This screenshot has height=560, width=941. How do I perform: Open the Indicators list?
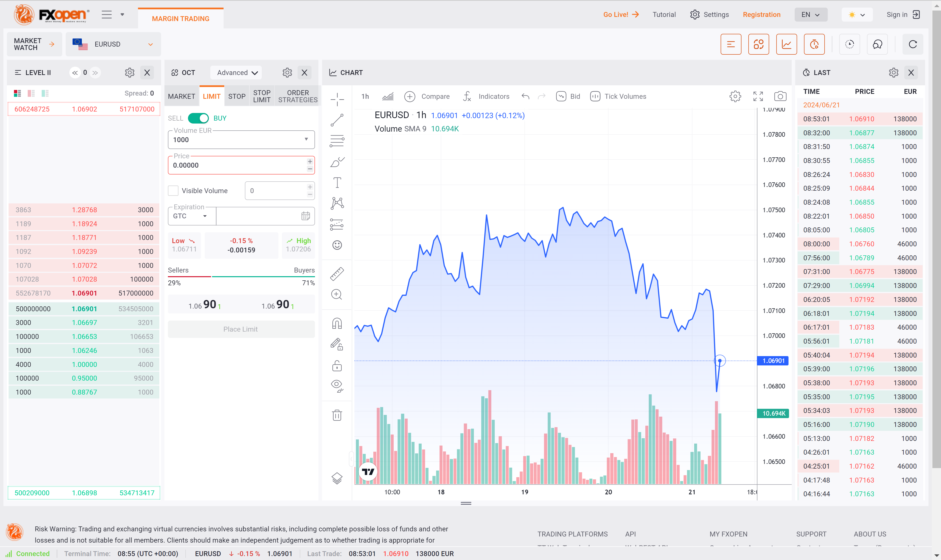pos(486,96)
